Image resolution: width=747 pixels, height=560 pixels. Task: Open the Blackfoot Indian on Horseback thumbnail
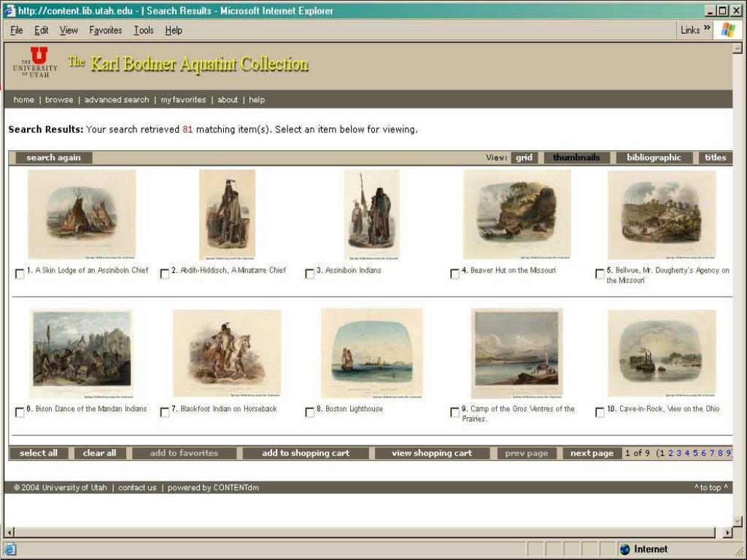pos(227,354)
